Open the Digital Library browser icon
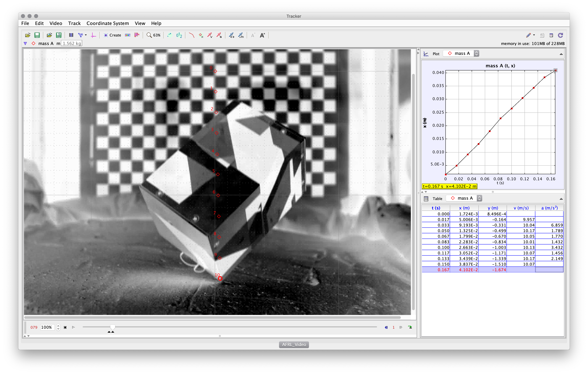This screenshot has height=374, width=588. coord(49,35)
